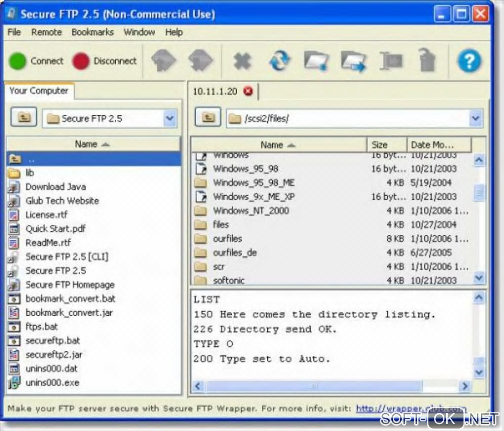Image resolution: width=504 pixels, height=431 pixels.
Task: Select Glub Tech Website shortcut
Action: pos(93,201)
